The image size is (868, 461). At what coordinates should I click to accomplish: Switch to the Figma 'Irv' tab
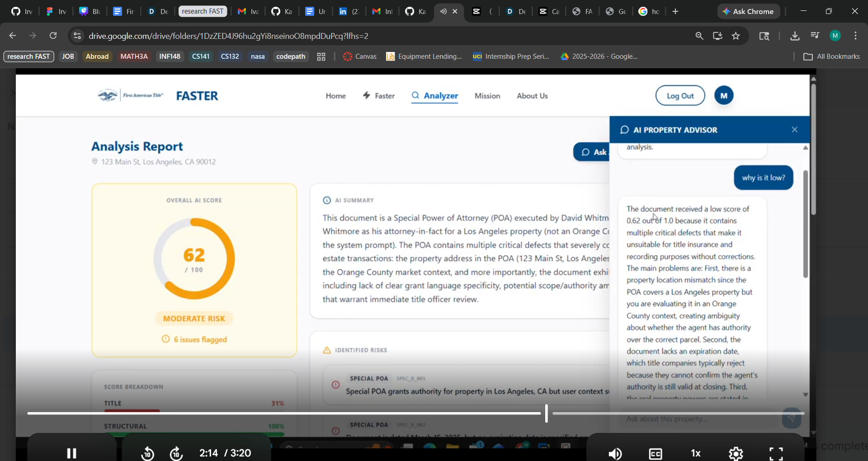point(56,11)
